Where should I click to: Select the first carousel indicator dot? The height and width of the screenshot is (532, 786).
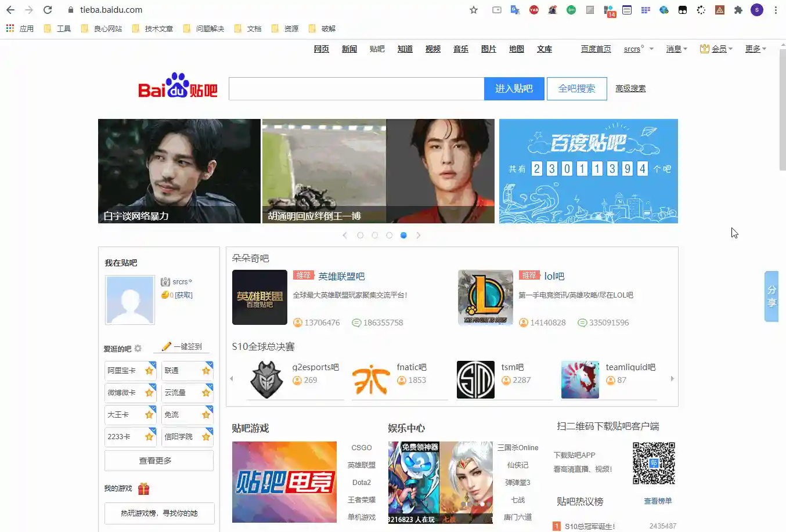360,236
